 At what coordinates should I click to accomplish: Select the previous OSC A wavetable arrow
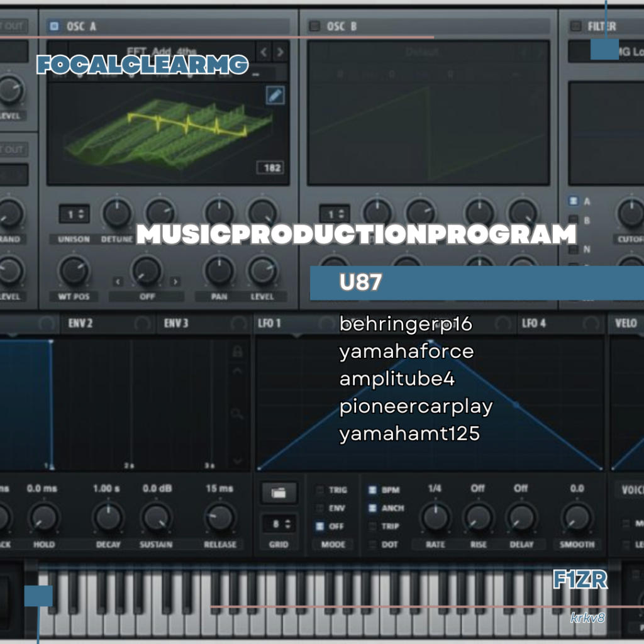click(x=264, y=52)
